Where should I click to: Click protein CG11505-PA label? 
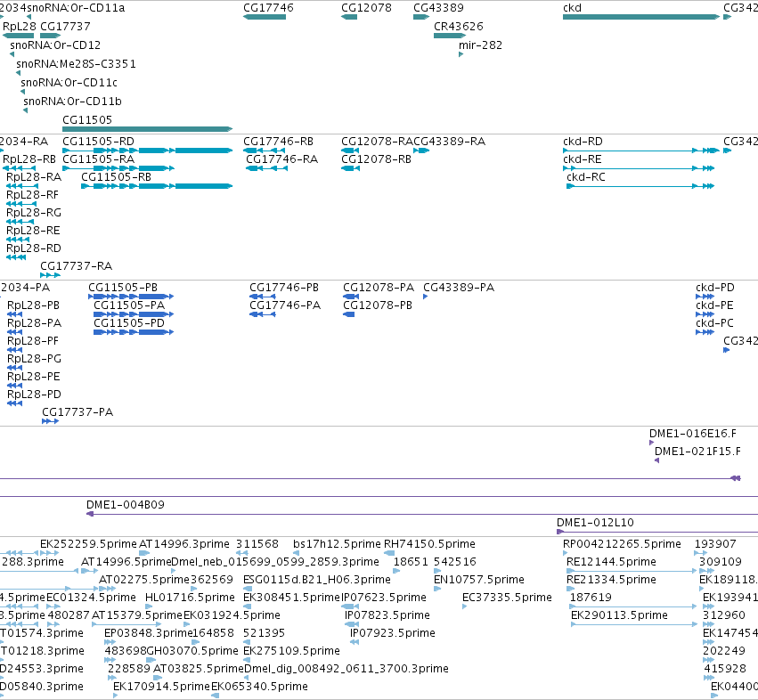(x=129, y=305)
